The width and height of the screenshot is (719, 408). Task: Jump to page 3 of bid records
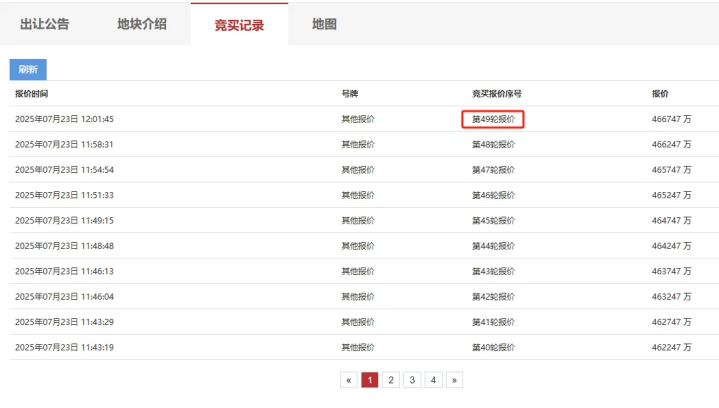(412, 380)
